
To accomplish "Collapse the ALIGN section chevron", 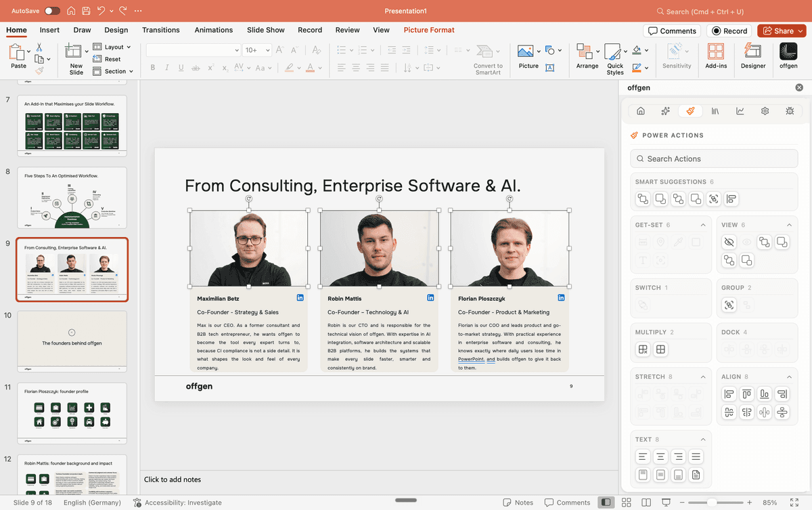I will point(789,377).
